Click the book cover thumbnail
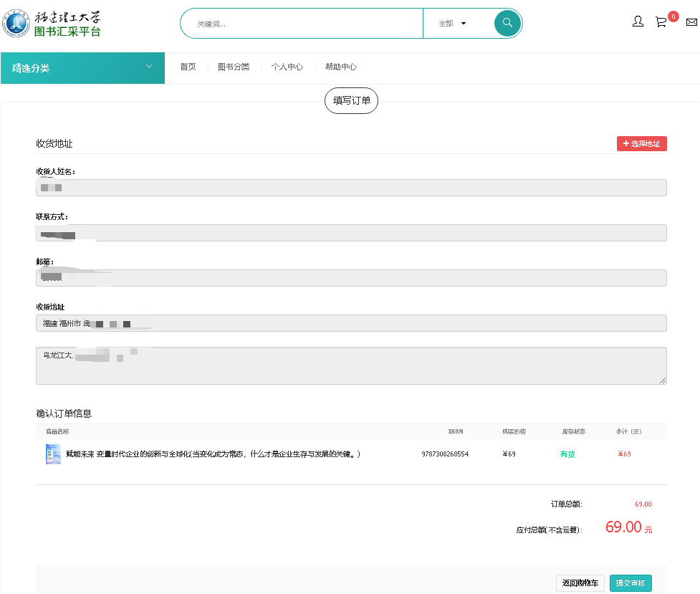 coord(53,454)
